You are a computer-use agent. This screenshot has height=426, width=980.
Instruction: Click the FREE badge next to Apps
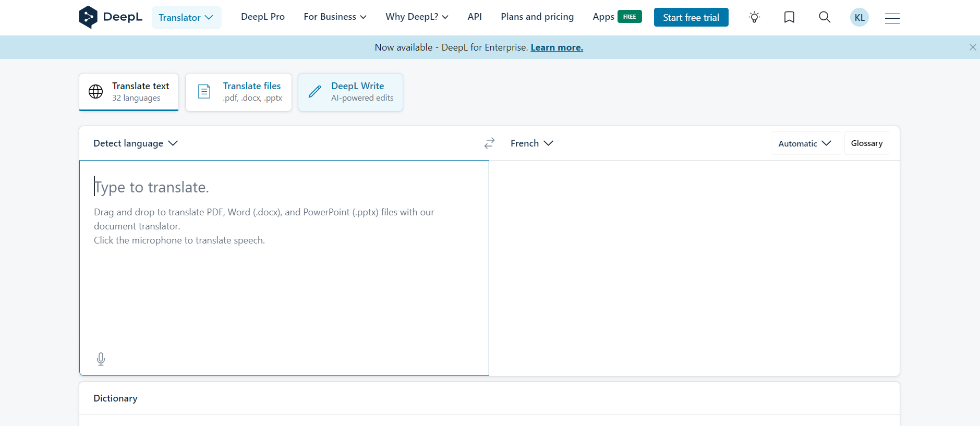pyautogui.click(x=630, y=17)
